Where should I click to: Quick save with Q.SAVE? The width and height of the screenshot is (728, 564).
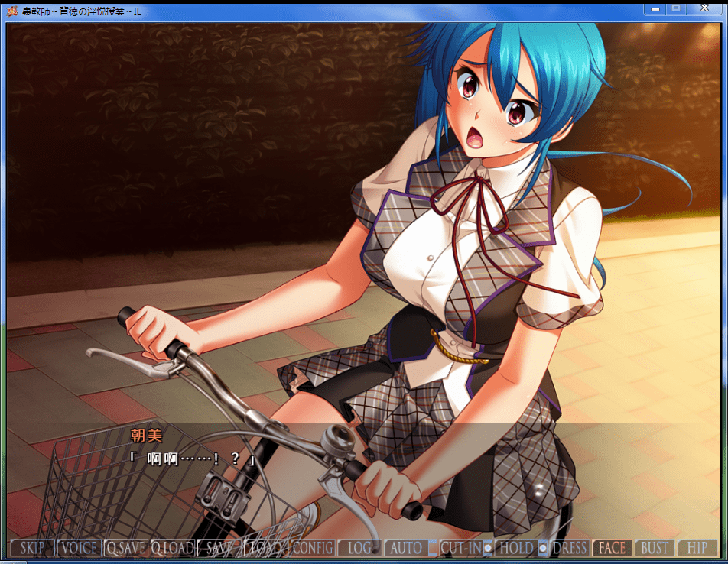[126, 548]
